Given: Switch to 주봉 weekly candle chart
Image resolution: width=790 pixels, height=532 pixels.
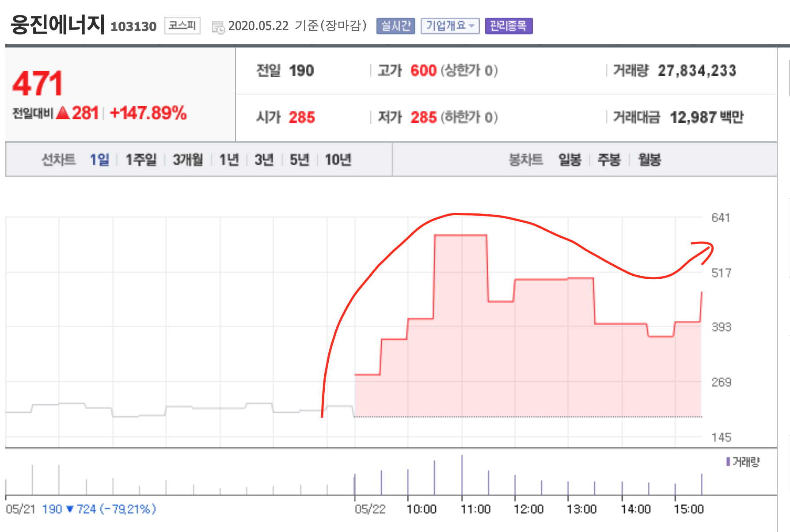Looking at the screenshot, I should [609, 160].
